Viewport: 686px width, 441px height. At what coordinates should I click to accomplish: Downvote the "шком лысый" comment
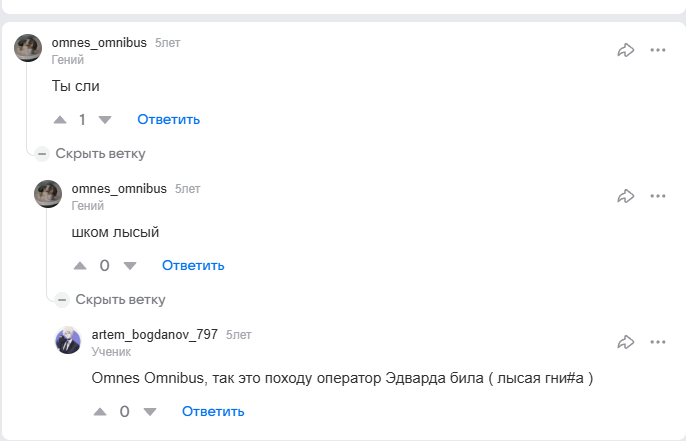tap(129, 266)
